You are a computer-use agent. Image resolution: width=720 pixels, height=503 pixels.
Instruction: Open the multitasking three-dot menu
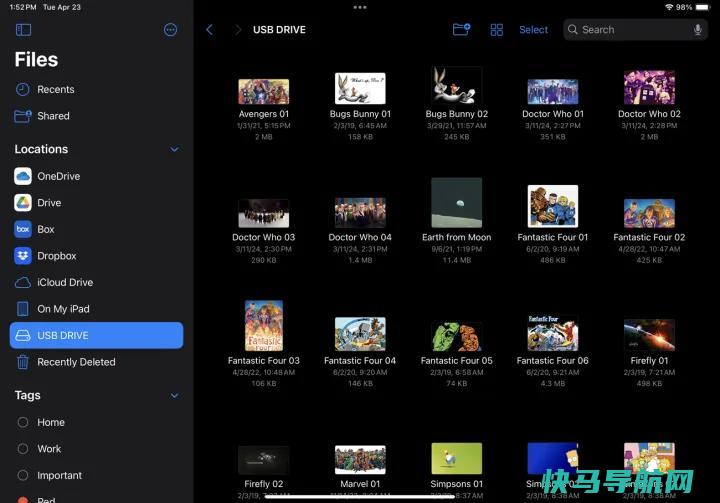(360, 7)
